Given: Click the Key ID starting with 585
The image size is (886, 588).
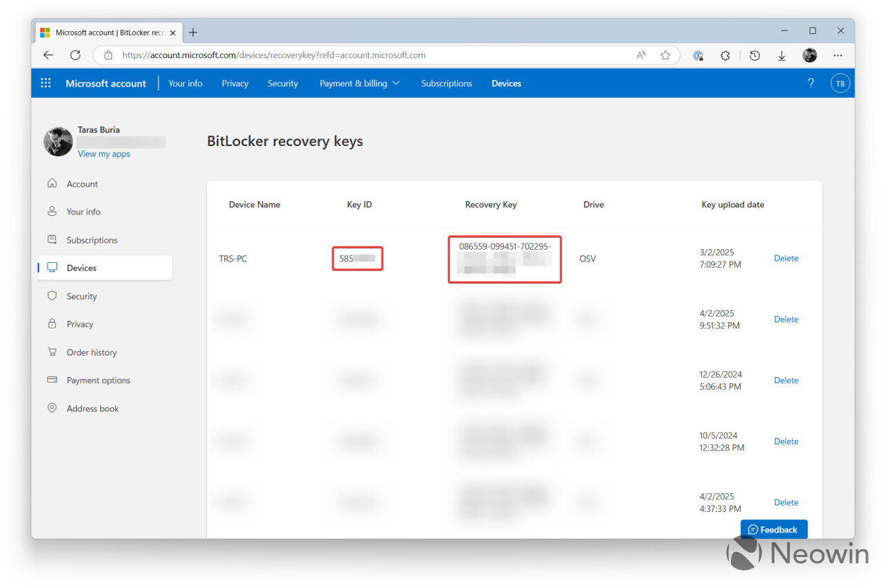Looking at the screenshot, I should pos(357,259).
